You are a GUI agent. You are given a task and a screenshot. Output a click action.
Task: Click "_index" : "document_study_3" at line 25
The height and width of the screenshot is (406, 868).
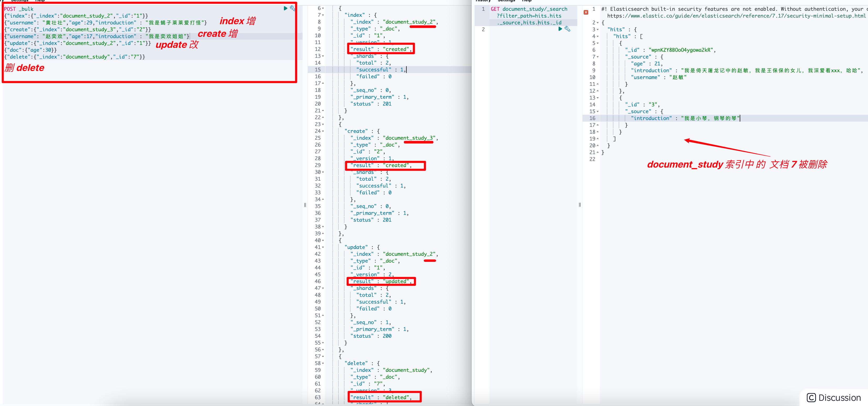(x=394, y=138)
